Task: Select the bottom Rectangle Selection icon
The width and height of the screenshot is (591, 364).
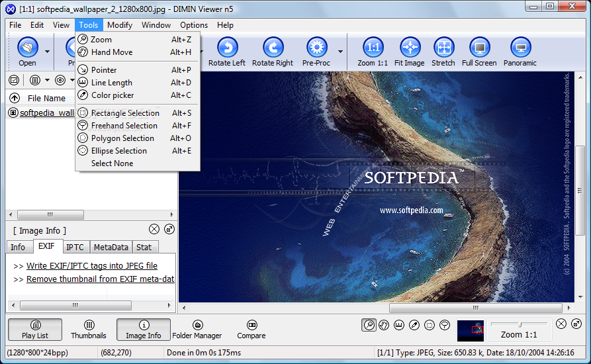Action: 430,325
